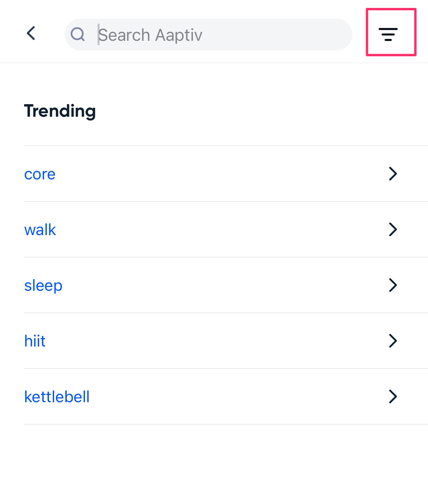
Task: Tap the chevron next to walk
Action: [x=393, y=229]
